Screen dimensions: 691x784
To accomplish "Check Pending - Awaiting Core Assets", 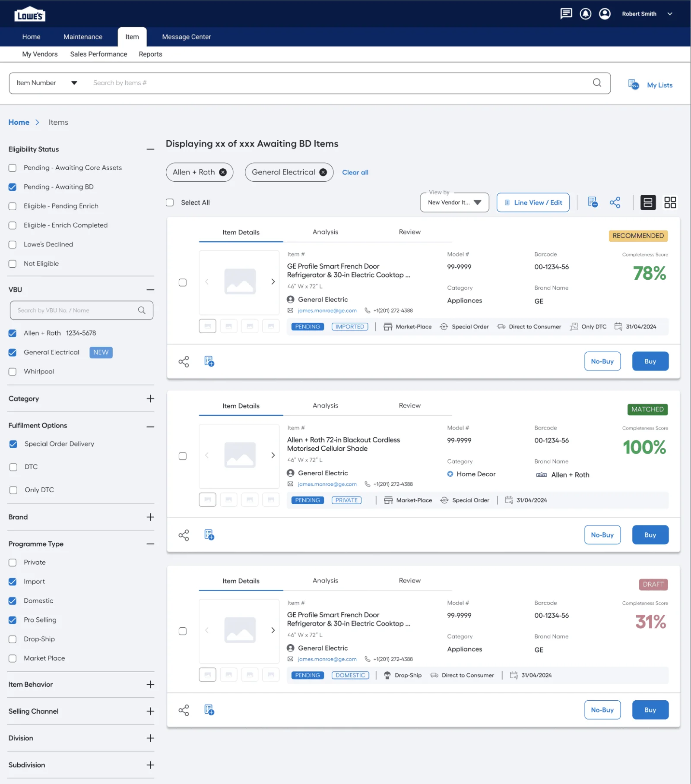I will (x=13, y=168).
